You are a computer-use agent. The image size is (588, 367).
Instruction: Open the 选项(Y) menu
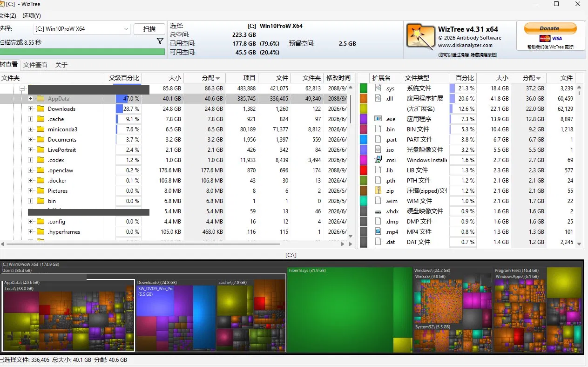tap(32, 16)
